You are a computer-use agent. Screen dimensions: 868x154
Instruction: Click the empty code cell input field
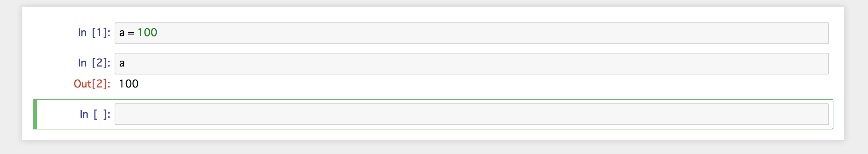tap(471, 114)
